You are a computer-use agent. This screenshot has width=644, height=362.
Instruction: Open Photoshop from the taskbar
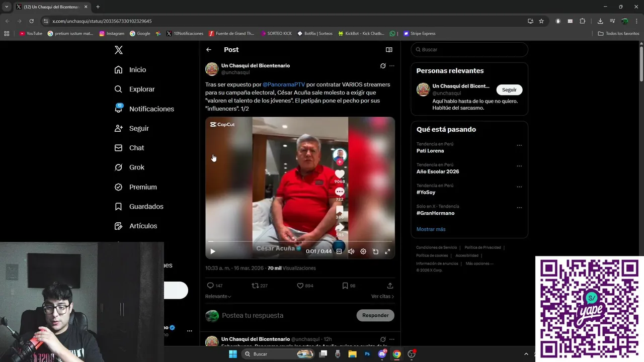pos(367,354)
